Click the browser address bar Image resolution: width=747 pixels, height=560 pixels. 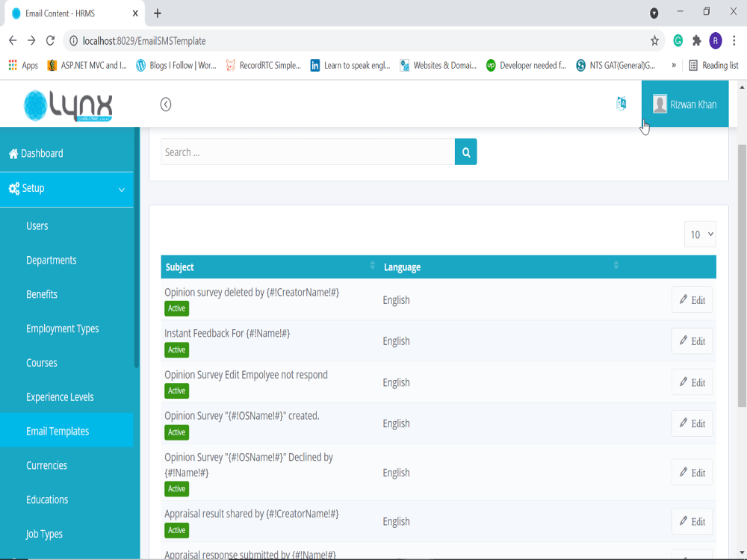(x=362, y=41)
